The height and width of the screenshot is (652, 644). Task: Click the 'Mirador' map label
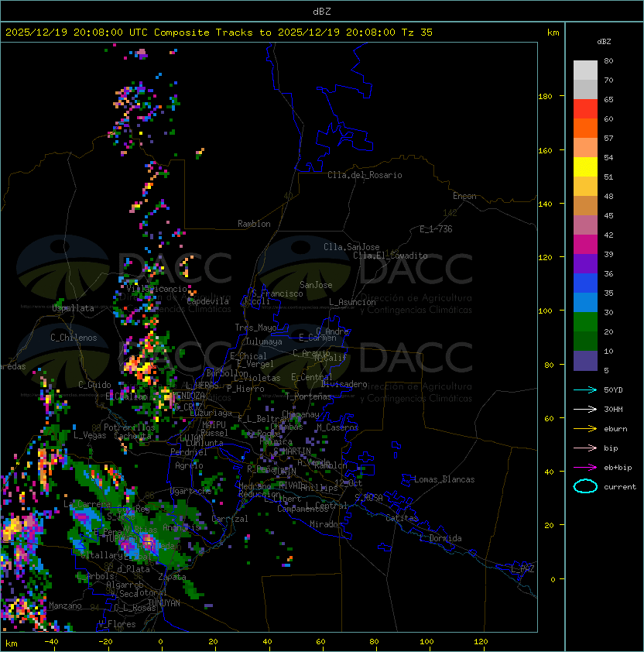pyautogui.click(x=327, y=524)
